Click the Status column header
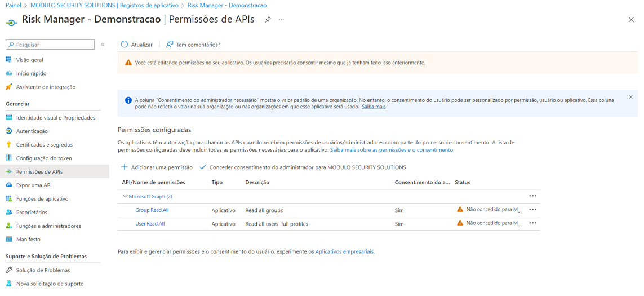644x296 pixels. pyautogui.click(x=463, y=182)
